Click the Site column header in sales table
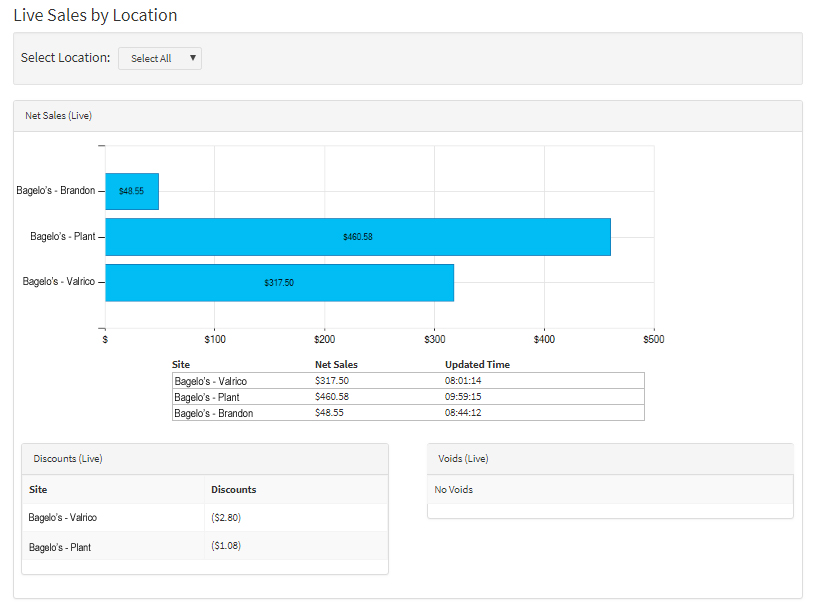 [181, 364]
